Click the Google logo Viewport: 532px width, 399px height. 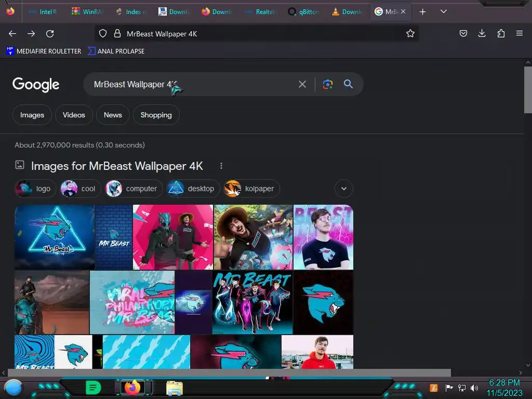[36, 85]
